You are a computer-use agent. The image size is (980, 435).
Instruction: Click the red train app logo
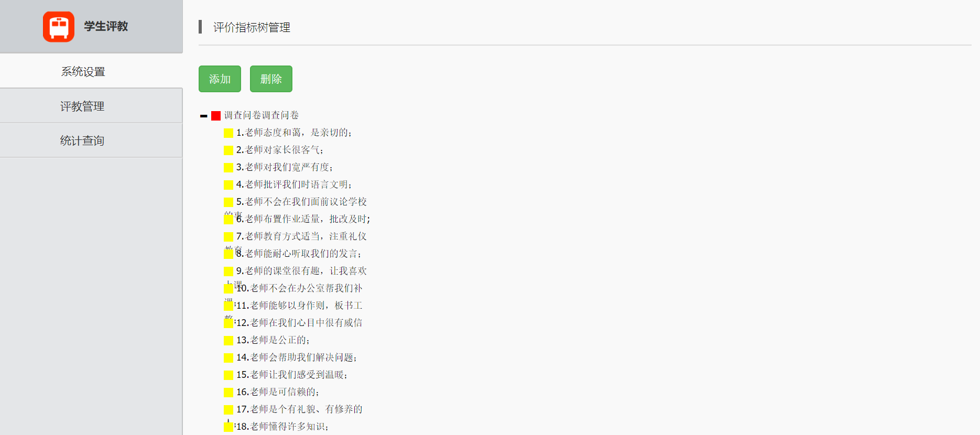click(x=58, y=27)
